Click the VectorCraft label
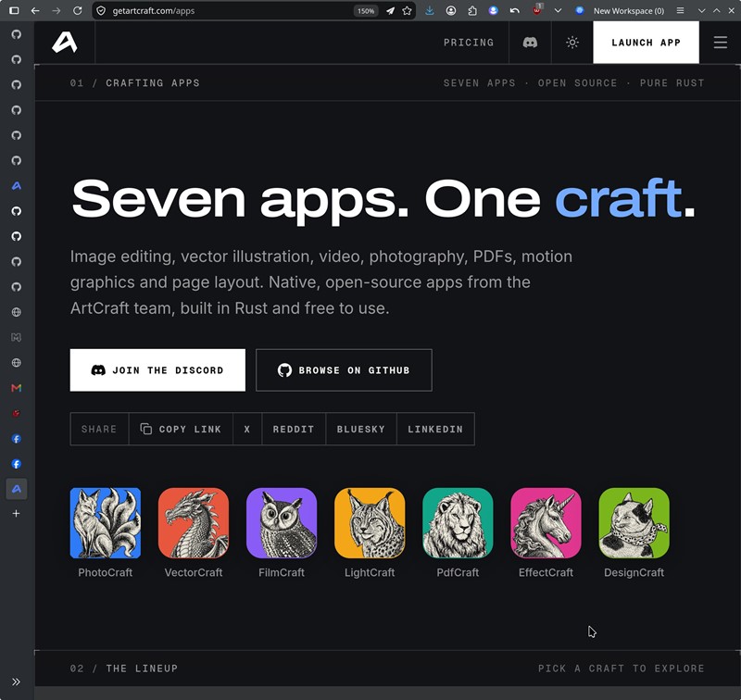Image resolution: width=741 pixels, height=700 pixels. 194,572
